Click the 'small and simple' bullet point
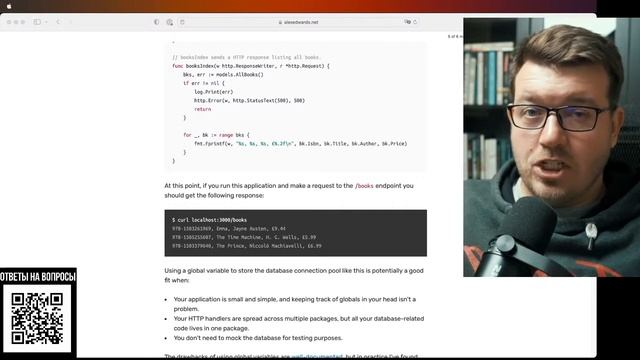Image resolution: width=640 pixels, height=360 pixels. (x=295, y=304)
